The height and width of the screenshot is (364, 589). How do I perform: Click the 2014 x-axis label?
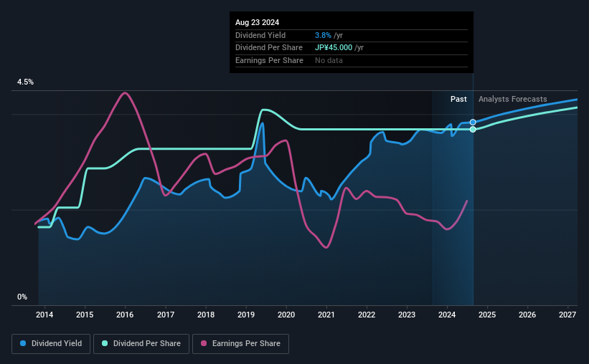coord(44,315)
